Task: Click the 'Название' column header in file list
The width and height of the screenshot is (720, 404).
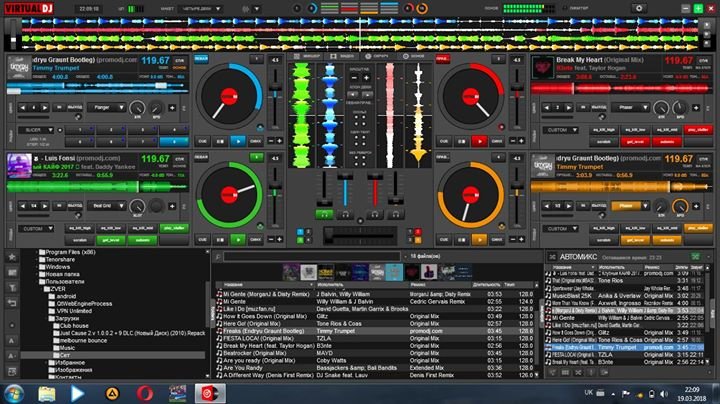Action: [237, 285]
